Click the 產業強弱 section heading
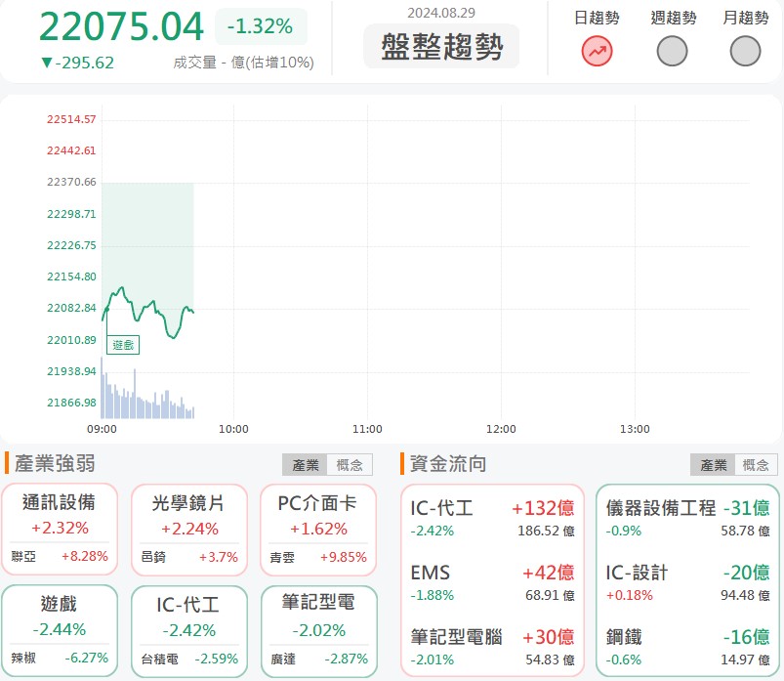 (x=55, y=463)
